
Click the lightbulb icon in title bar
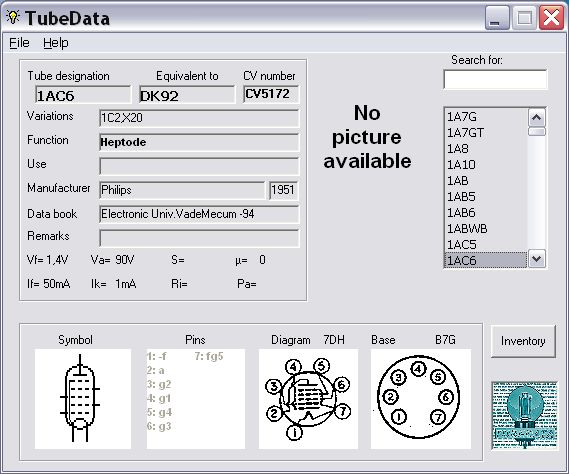pos(13,17)
